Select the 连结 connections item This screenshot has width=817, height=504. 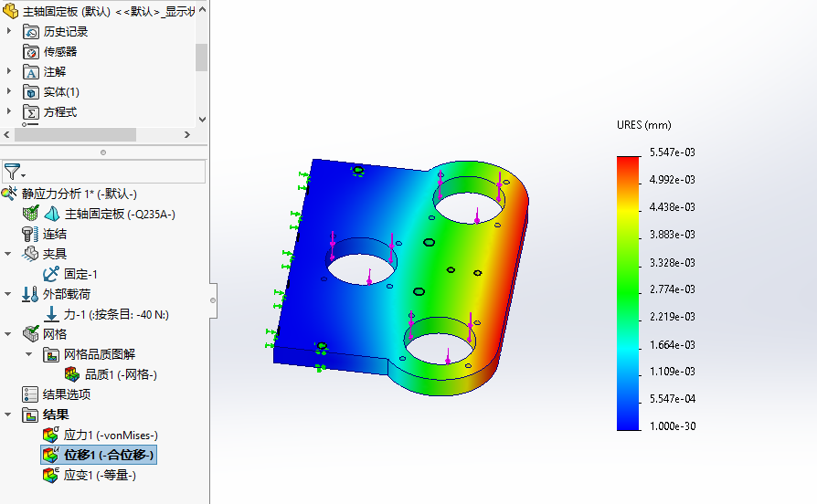(x=55, y=234)
